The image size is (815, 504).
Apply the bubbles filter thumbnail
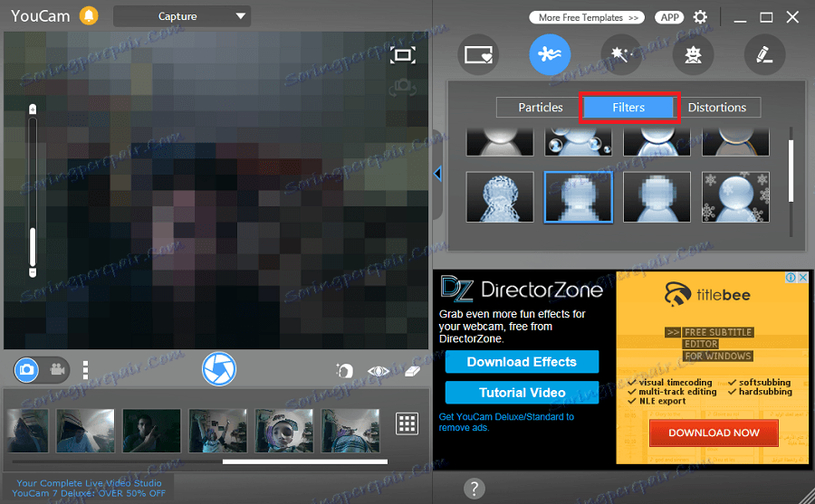(578, 142)
